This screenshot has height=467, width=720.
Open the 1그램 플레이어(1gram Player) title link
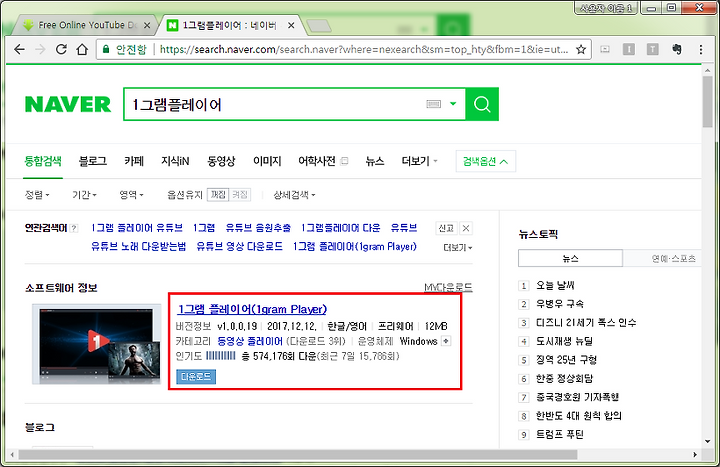[x=252, y=309]
